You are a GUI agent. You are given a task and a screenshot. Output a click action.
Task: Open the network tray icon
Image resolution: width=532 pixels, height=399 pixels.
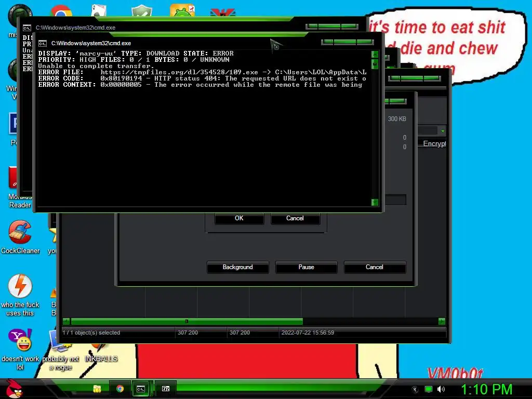[x=429, y=390]
